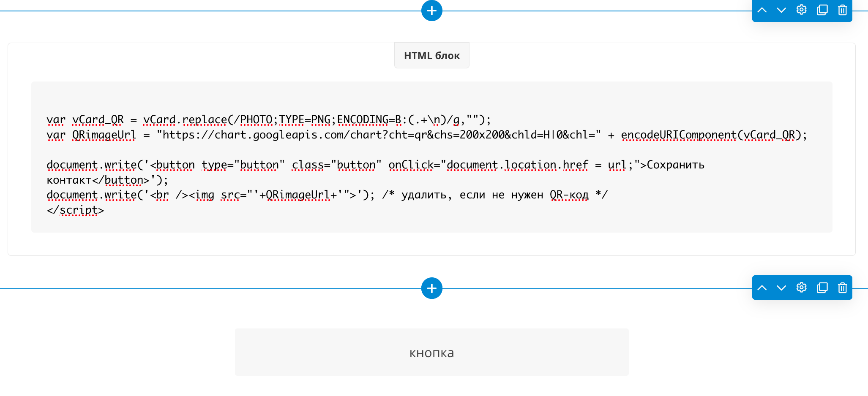Add a block between HTML and кнопка
The image size is (868, 396).
click(x=431, y=288)
